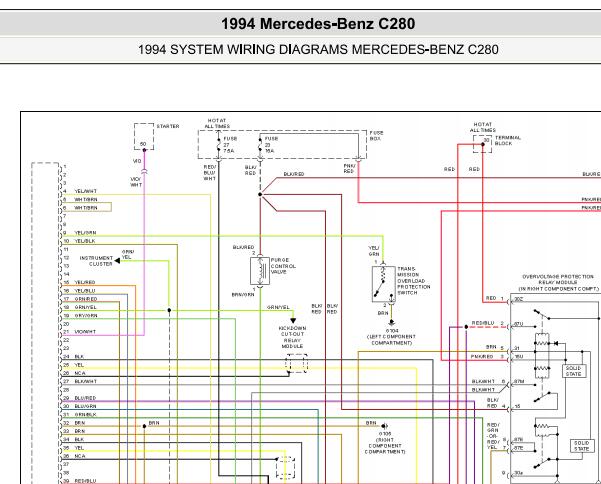Select pin 21 VIO/WHT wire label
The width and height of the screenshot is (601, 484).
pyautogui.click(x=85, y=332)
